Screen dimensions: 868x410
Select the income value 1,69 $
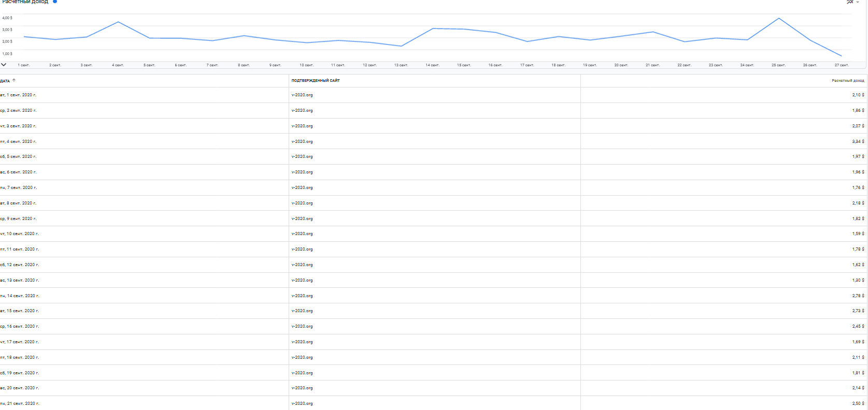point(858,342)
